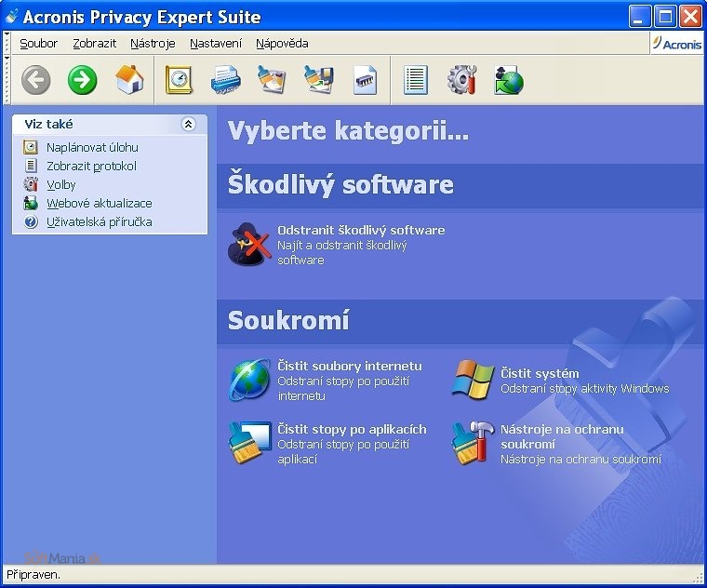The image size is (707, 588).
Task: Choose Čistit systém with Windows logo
Action: click(x=540, y=373)
